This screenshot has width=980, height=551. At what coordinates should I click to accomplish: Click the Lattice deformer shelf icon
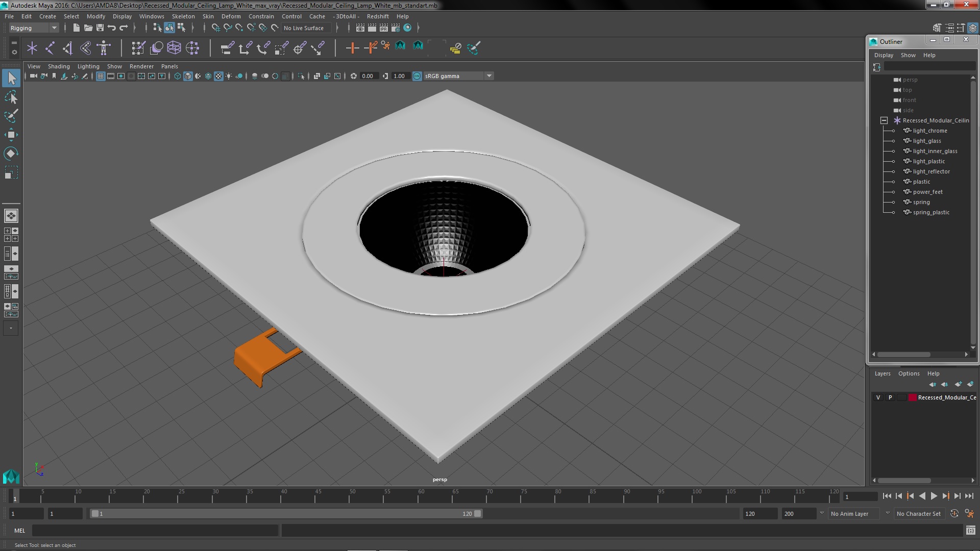point(174,48)
